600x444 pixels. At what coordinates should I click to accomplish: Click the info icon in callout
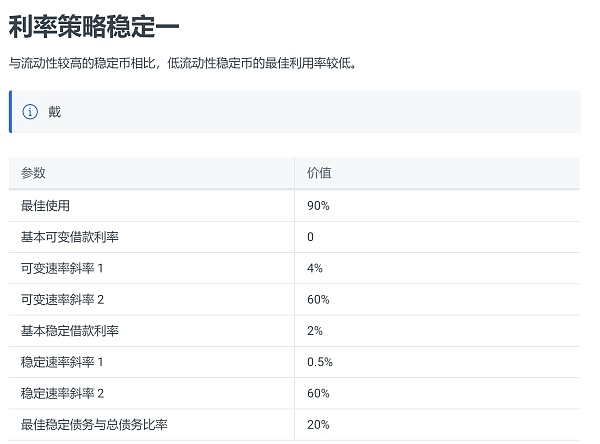tap(30, 112)
